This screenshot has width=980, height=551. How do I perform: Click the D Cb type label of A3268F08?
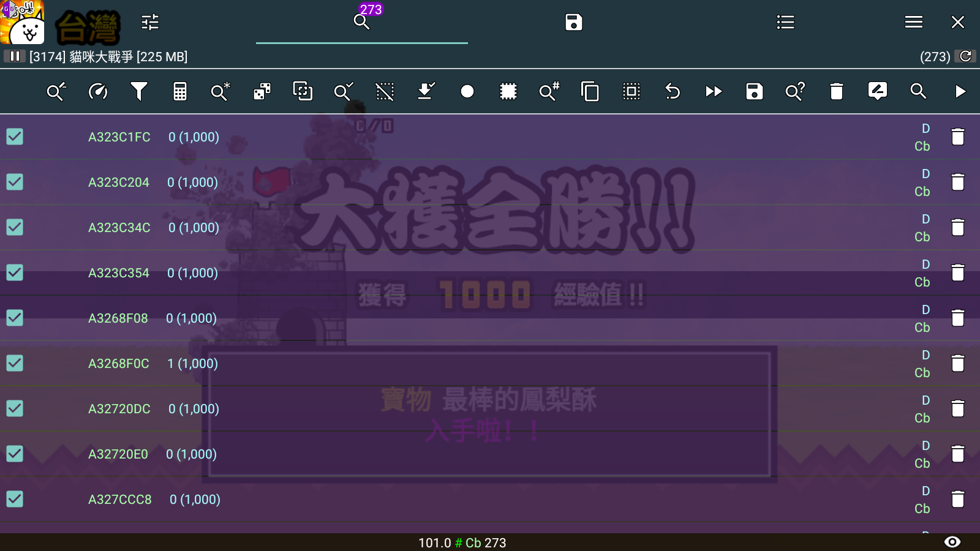922,318
